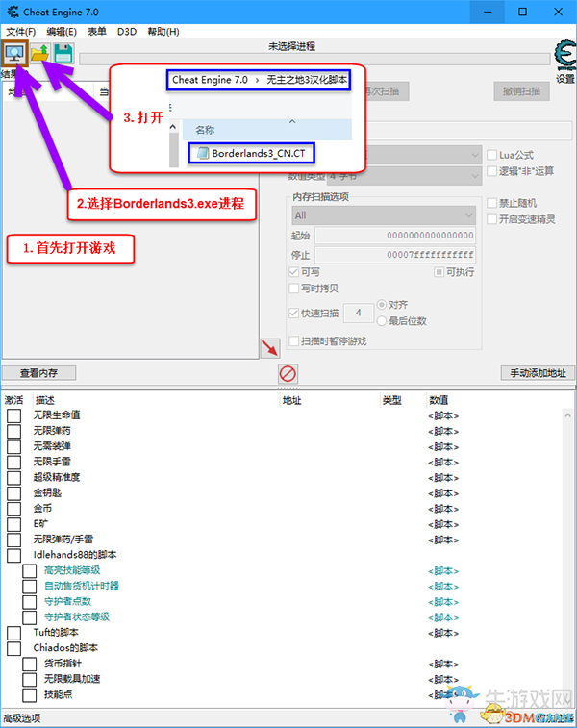
Task: Toggle 可执行 checkbox
Action: click(439, 272)
